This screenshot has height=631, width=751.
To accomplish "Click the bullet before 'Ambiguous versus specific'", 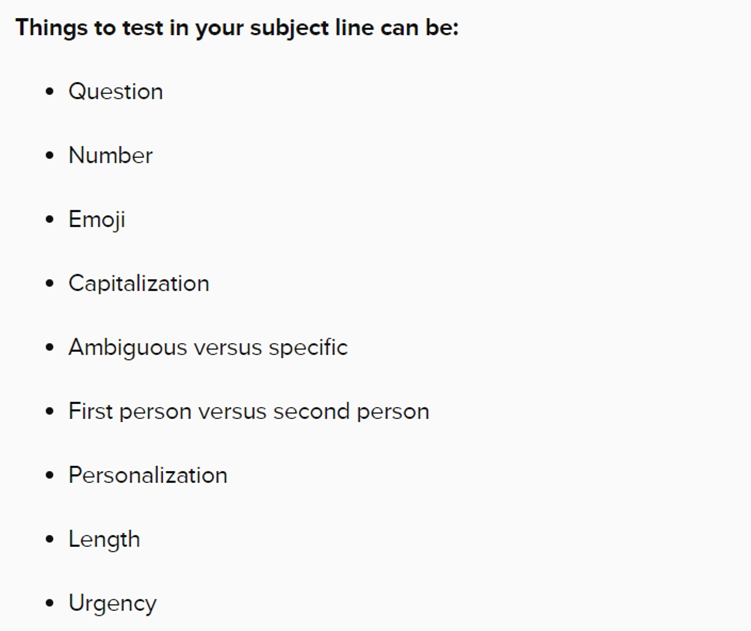I will pos(49,347).
